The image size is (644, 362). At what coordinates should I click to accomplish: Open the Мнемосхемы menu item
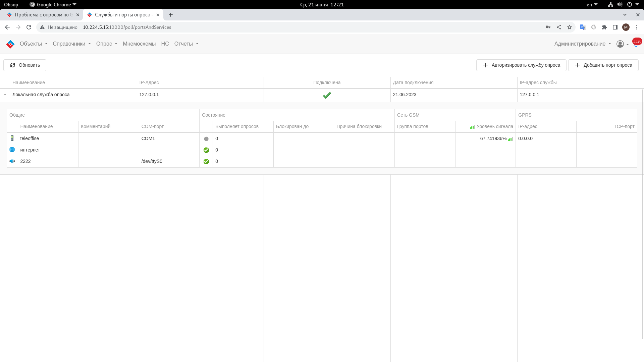(139, 44)
